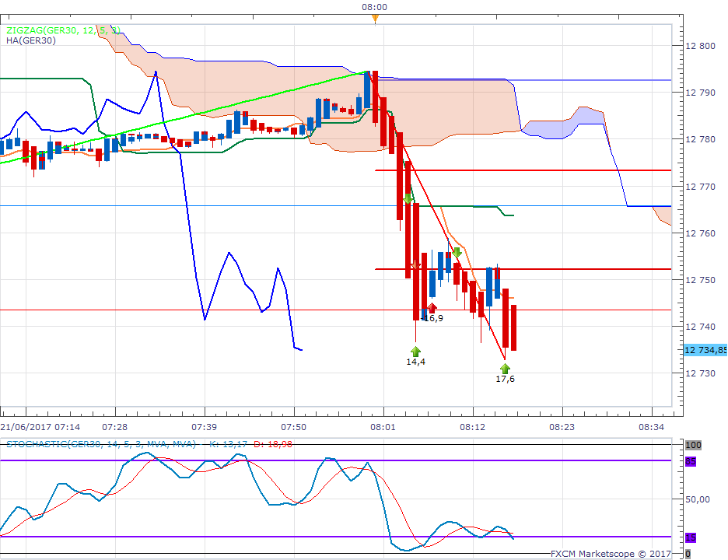Viewport: 728px width, 560px height.
Task: Click the 12 770 price axis label
Action: click(701, 187)
